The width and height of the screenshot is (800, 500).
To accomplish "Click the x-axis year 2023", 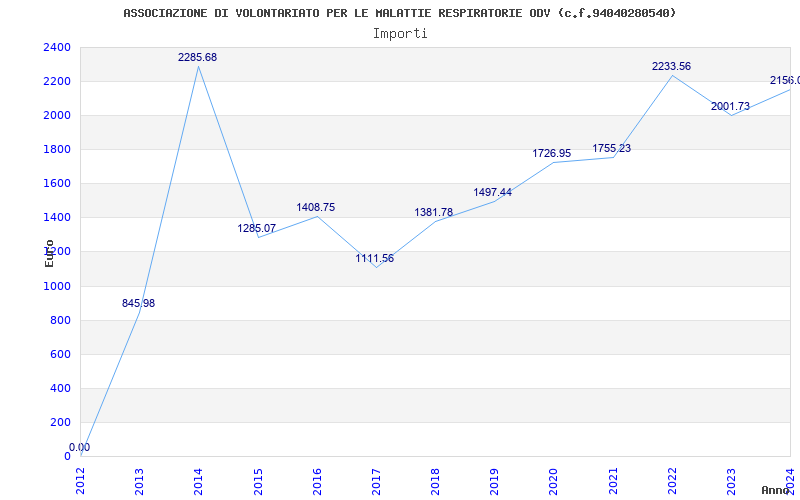I will point(732,481).
